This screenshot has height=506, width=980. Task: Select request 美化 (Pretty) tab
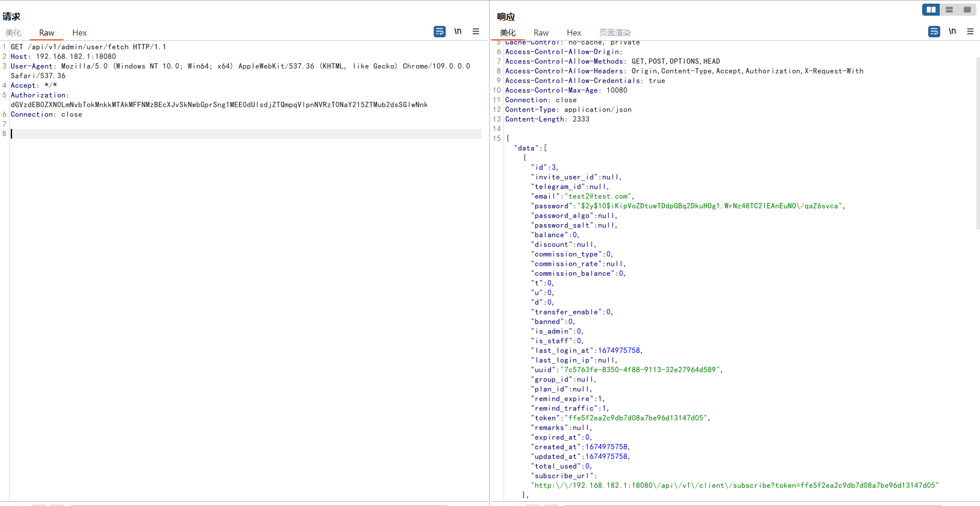pos(13,33)
